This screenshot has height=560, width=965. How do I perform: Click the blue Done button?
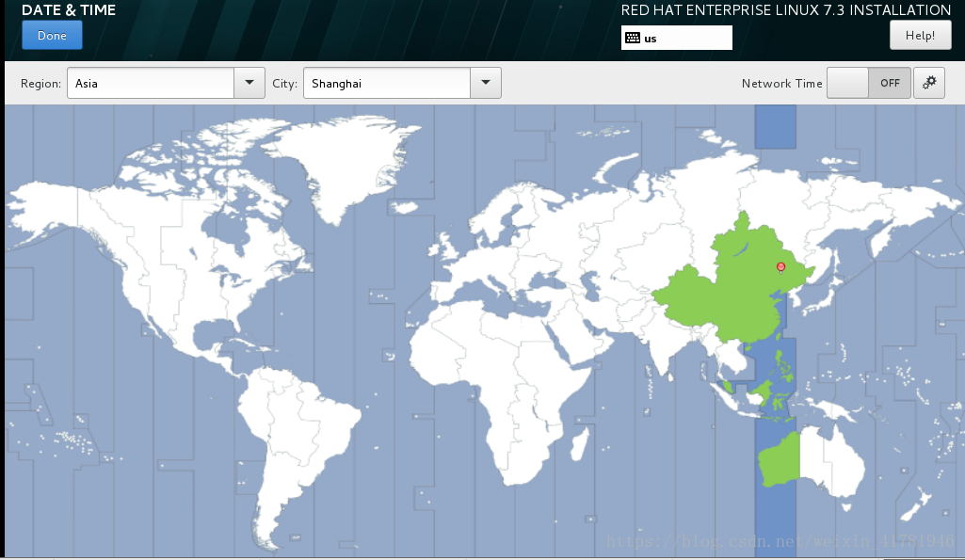pyautogui.click(x=52, y=35)
